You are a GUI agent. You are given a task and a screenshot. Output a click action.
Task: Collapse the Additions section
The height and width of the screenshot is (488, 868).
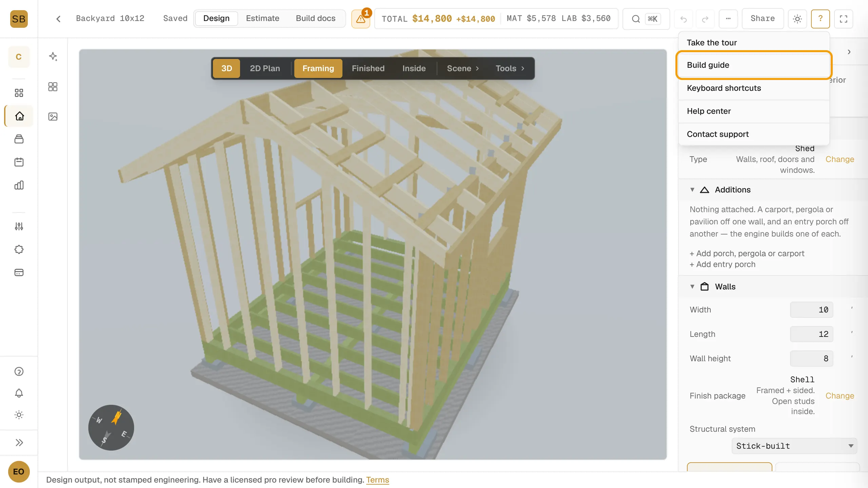(x=692, y=190)
